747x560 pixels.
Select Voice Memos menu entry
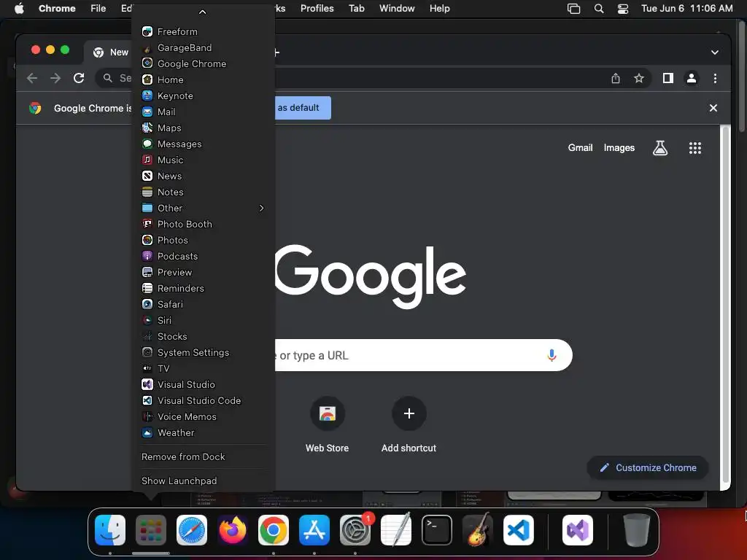pos(203,416)
